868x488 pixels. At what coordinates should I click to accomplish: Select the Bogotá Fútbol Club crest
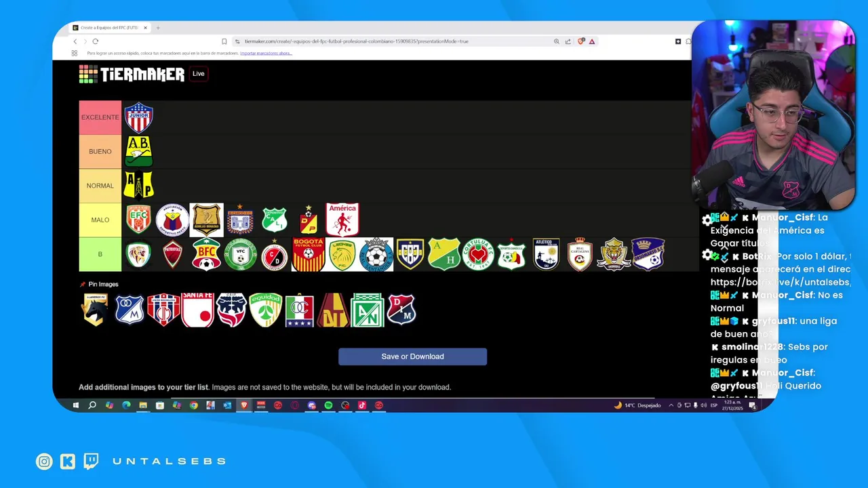click(309, 254)
